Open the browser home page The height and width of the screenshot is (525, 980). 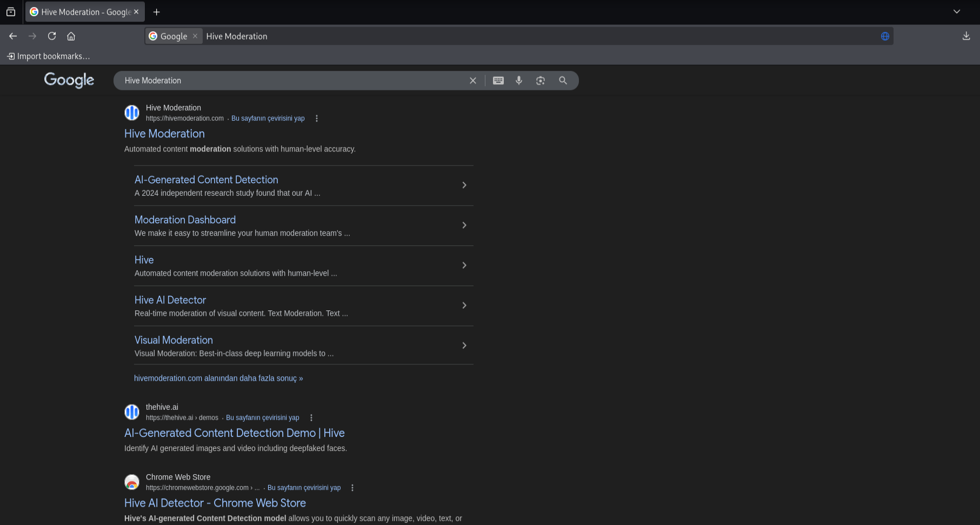[x=71, y=36]
